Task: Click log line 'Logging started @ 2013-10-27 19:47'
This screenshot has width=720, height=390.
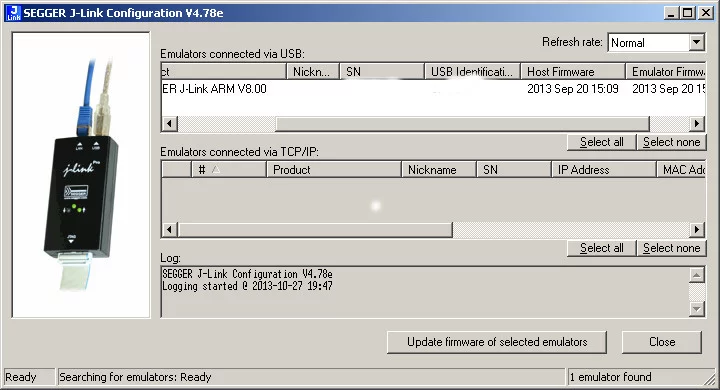Action: [247, 286]
